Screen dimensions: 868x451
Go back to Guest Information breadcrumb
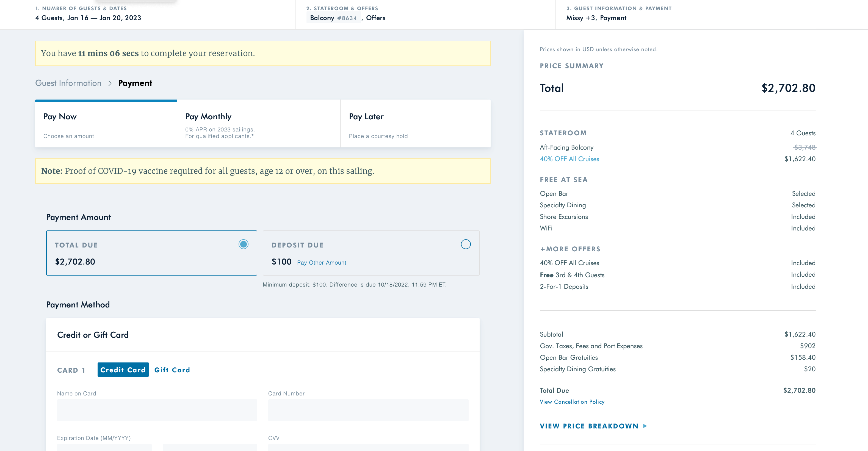(68, 83)
